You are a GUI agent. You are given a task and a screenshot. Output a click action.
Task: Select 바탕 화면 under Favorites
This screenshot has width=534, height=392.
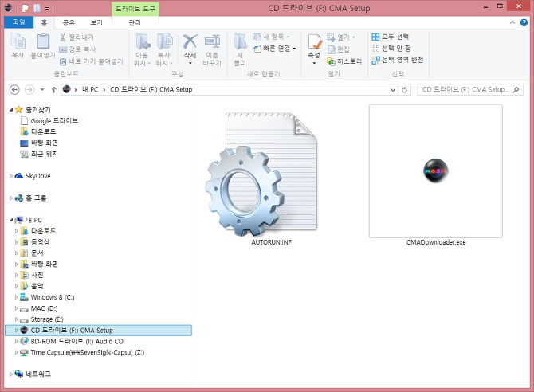click(39, 143)
